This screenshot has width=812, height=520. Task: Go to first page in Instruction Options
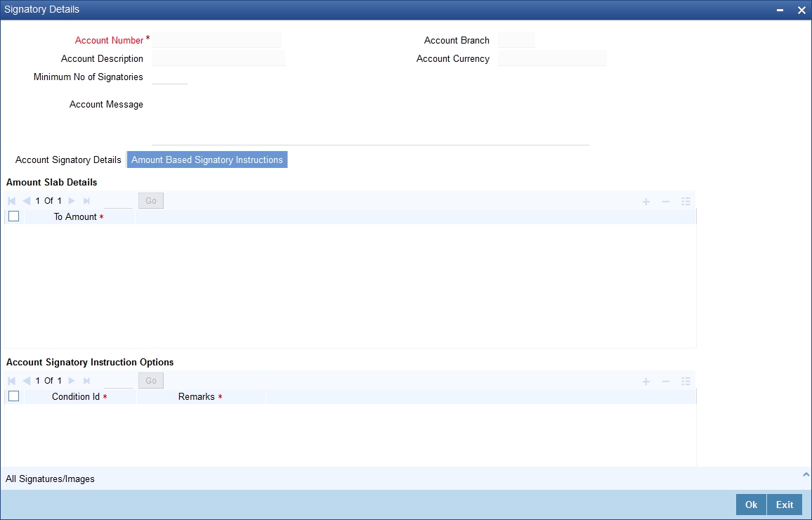[11, 381]
